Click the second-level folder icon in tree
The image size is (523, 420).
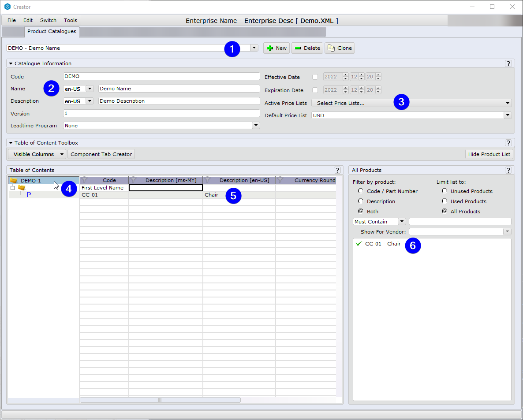pos(22,188)
